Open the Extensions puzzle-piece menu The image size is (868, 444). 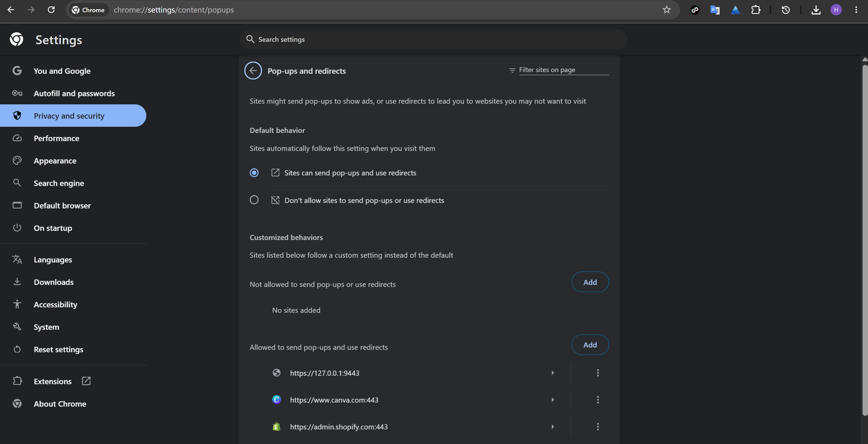click(756, 10)
